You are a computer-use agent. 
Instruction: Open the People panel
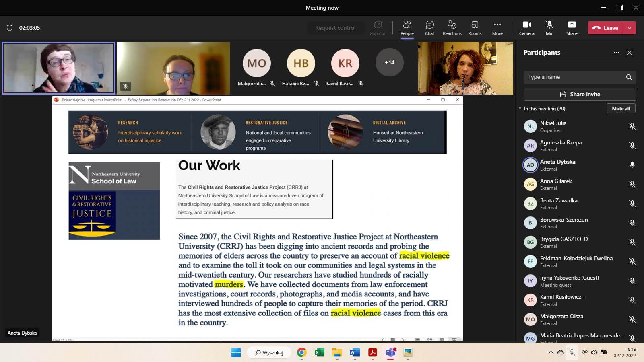click(407, 28)
